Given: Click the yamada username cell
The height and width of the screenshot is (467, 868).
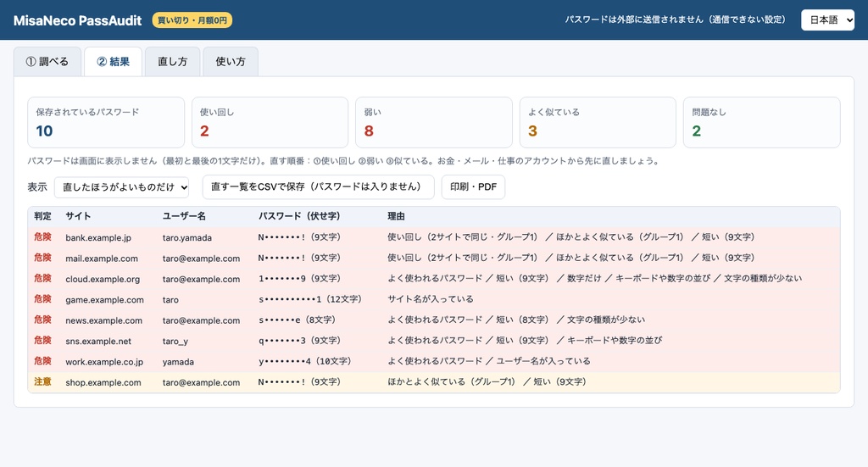Looking at the screenshot, I should pos(178,362).
